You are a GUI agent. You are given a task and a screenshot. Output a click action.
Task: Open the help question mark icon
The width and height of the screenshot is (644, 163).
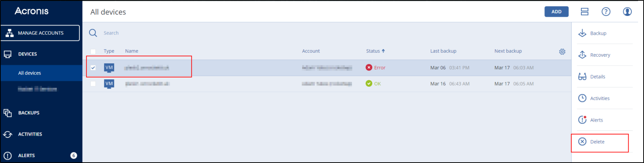[606, 12]
